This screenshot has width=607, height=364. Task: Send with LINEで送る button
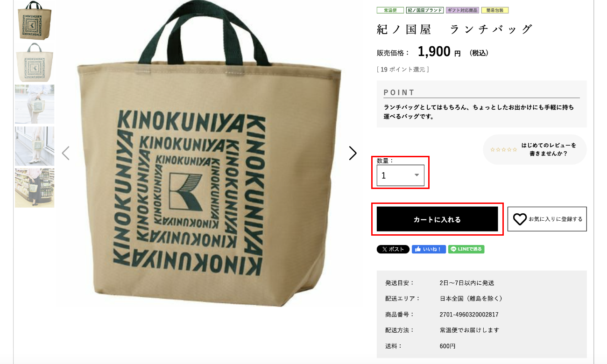[x=466, y=249]
